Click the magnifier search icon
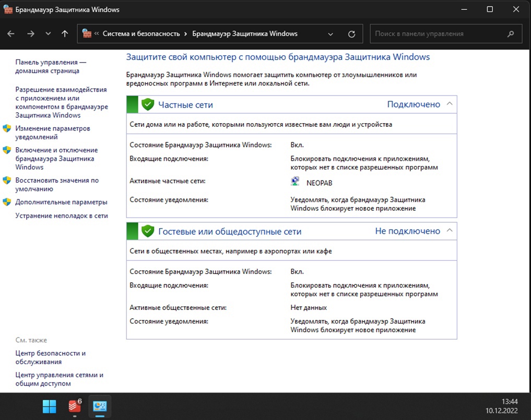Screen dimensions: 531x420 pos(511,34)
